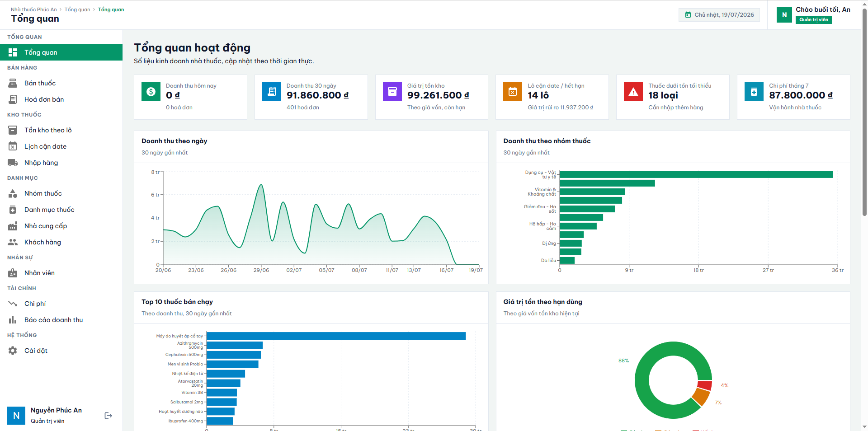
Task: Select Báo cáo doanh thu menu item
Action: click(x=61, y=320)
